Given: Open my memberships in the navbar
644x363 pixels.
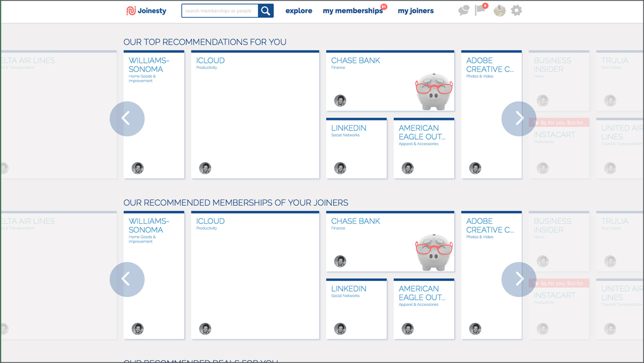Looking at the screenshot, I should pos(353,11).
